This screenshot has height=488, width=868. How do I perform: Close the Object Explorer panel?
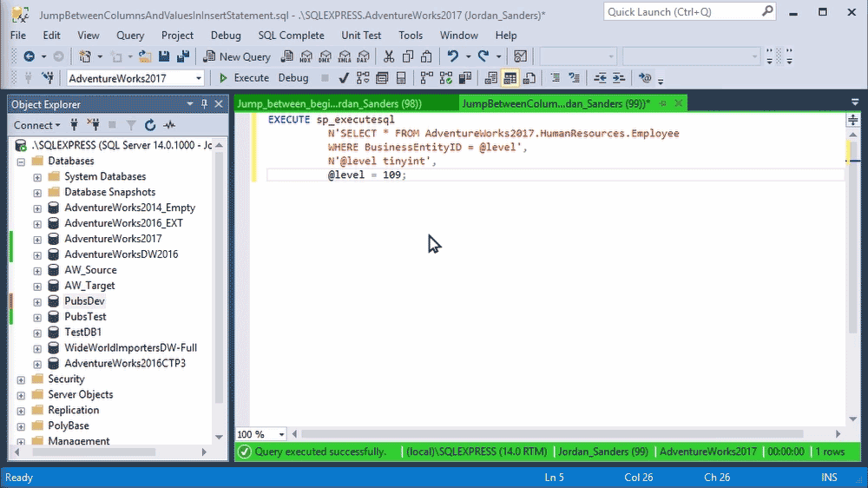219,104
